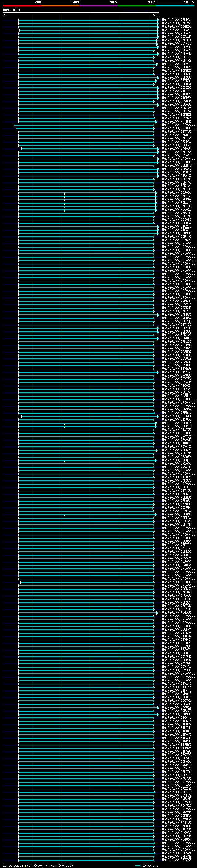The width and height of the screenshot is (197, 868).
Task: Click the label UniRef100_B9WCA9
Action: (x=176, y=200)
